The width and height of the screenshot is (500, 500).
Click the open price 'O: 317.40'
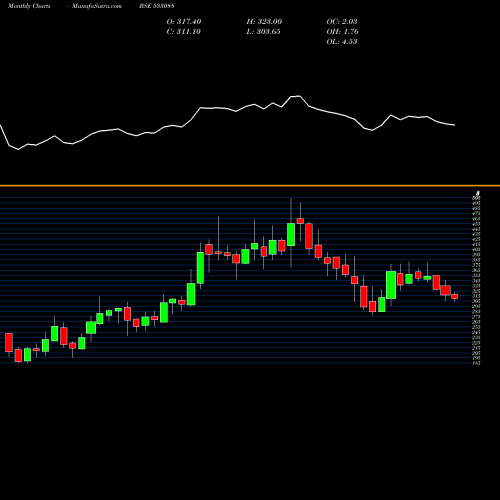pos(184,22)
